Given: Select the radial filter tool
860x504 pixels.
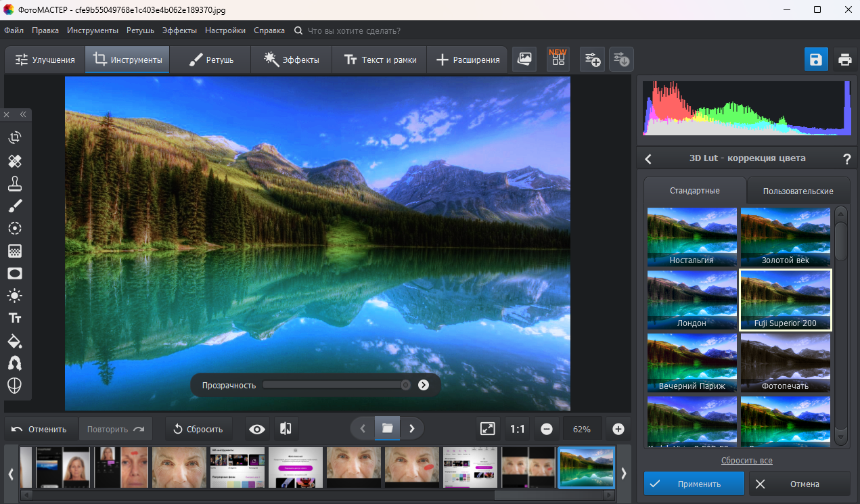Looking at the screenshot, I should 15,229.
